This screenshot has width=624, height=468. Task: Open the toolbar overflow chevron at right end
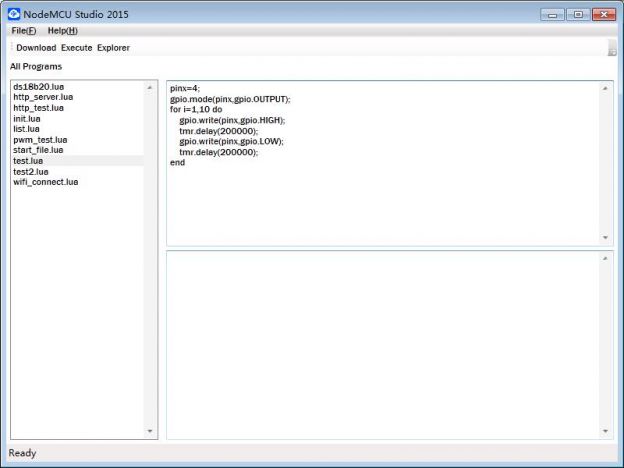(x=612, y=48)
